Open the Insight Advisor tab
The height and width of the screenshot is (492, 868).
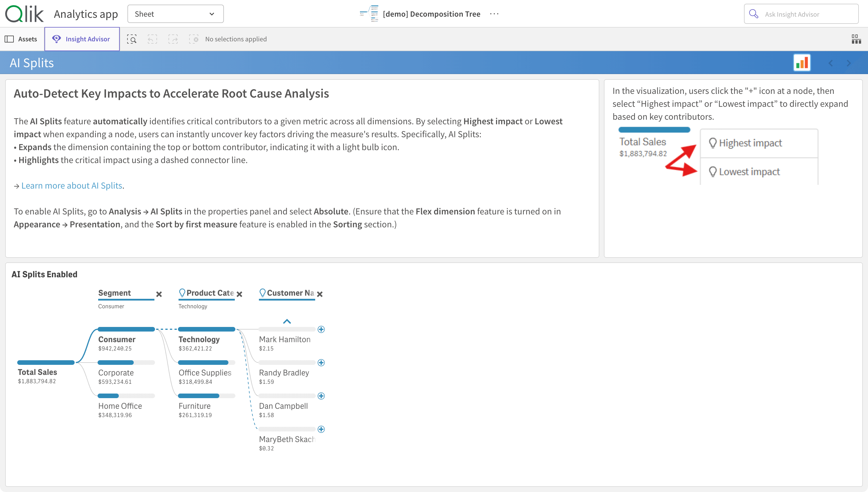coord(82,39)
